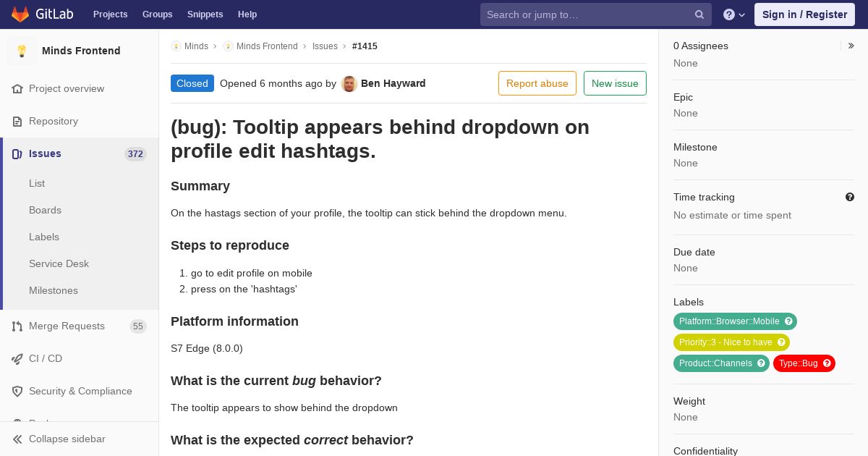The height and width of the screenshot is (456, 868).
Task: Click help icon on Type::Bug label
Action: pos(827,363)
